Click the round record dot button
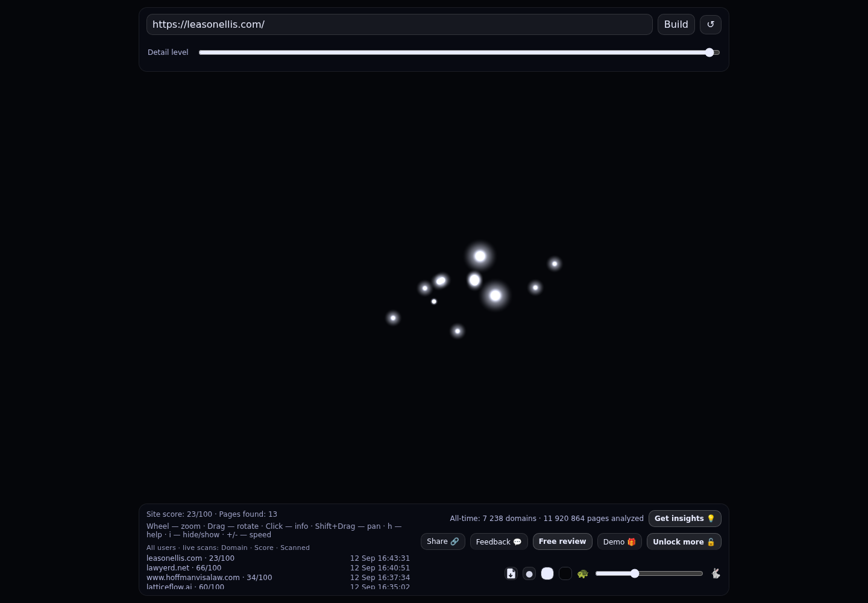The height and width of the screenshot is (603, 868). 529,573
